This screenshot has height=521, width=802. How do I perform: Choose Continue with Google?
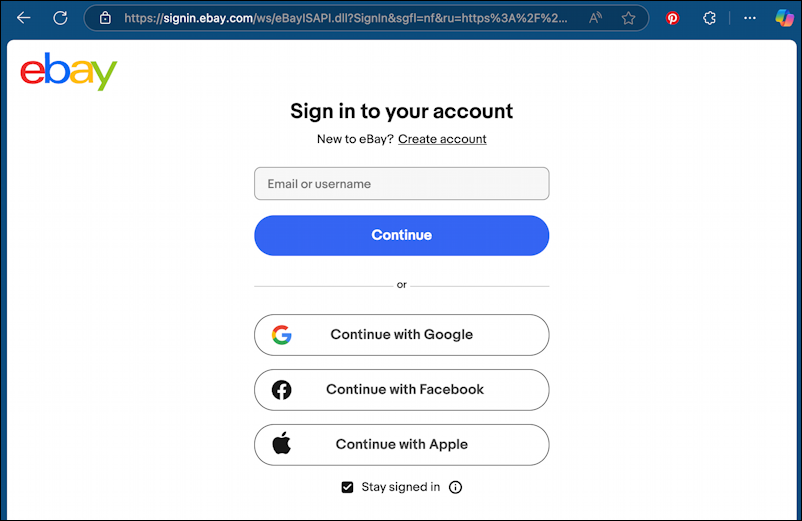click(401, 335)
